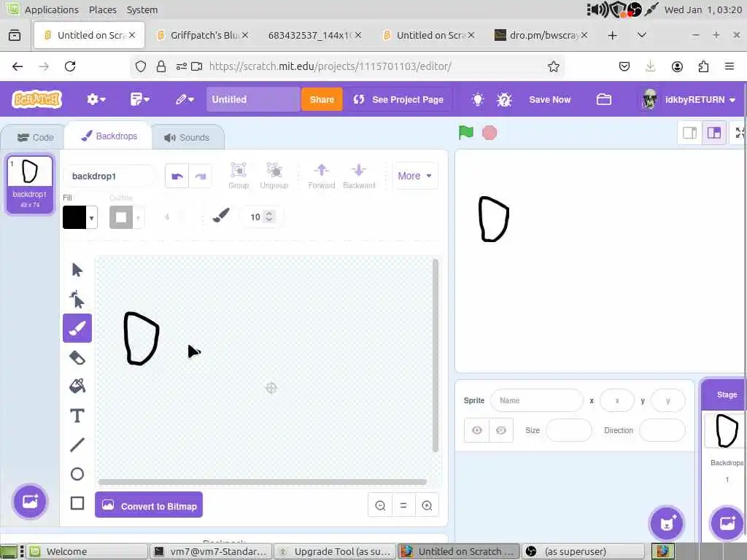Click the redo arrow button
The image size is (747, 560).
pyautogui.click(x=200, y=176)
